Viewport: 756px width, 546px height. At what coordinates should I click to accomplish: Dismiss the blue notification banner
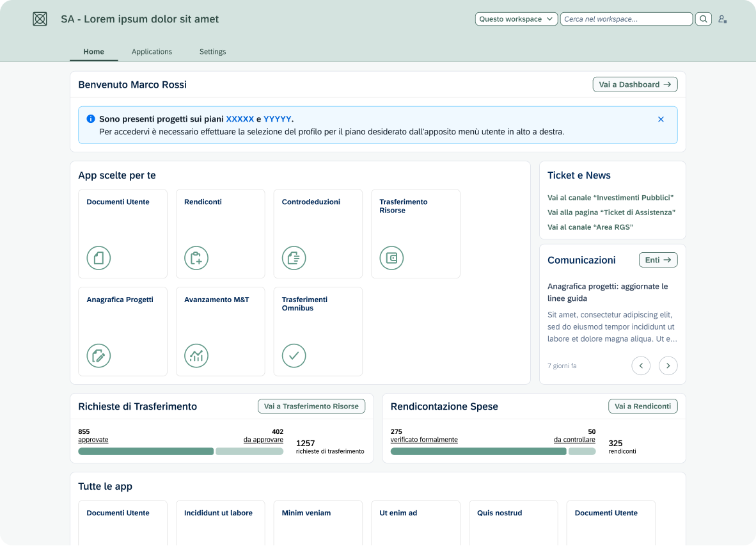tap(661, 118)
